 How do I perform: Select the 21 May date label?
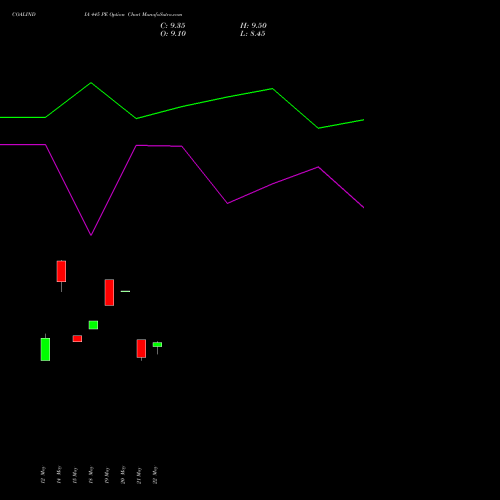(139, 475)
